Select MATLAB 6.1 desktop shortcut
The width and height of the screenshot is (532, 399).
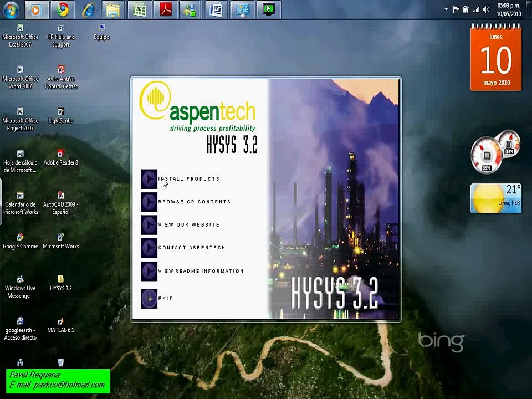click(x=61, y=325)
